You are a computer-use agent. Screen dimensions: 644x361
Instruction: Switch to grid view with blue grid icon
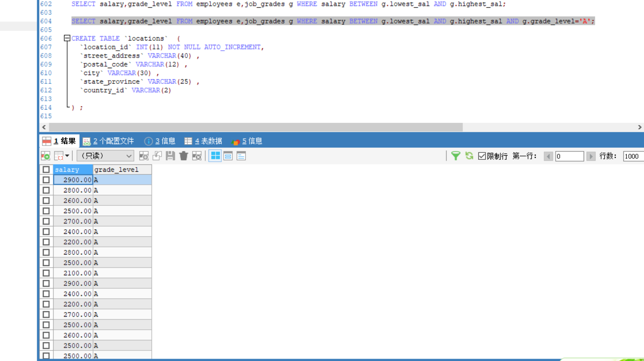pyautogui.click(x=216, y=156)
